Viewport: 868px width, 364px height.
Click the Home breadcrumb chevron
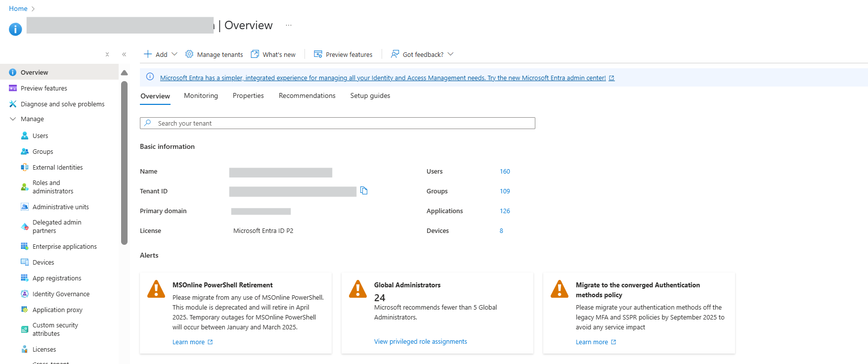tap(33, 9)
